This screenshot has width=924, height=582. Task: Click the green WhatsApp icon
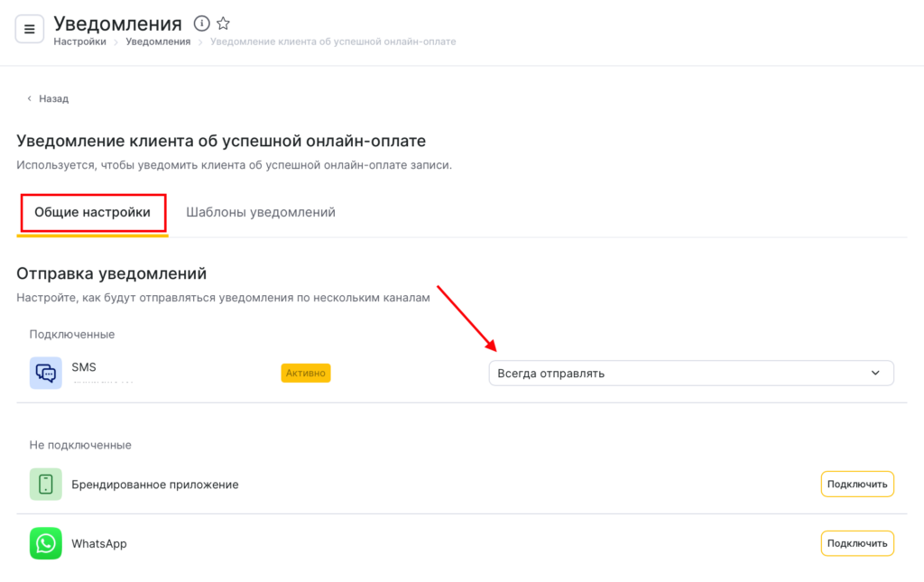click(x=45, y=543)
